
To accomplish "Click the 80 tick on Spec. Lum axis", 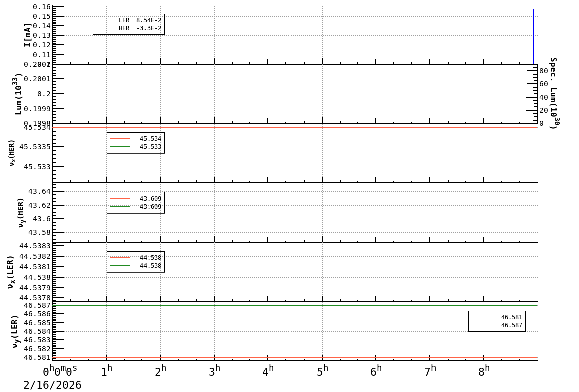I will (543, 71).
